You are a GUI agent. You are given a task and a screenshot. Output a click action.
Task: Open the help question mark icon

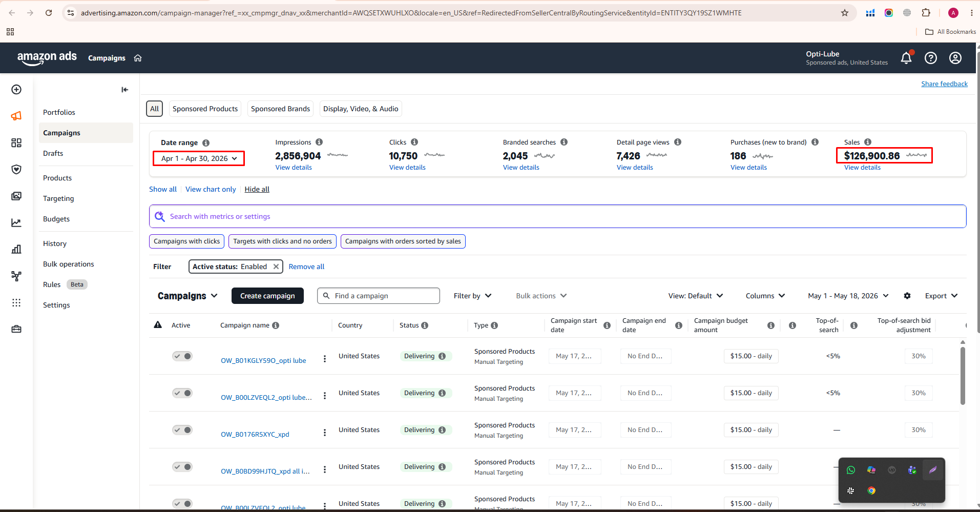click(x=931, y=58)
